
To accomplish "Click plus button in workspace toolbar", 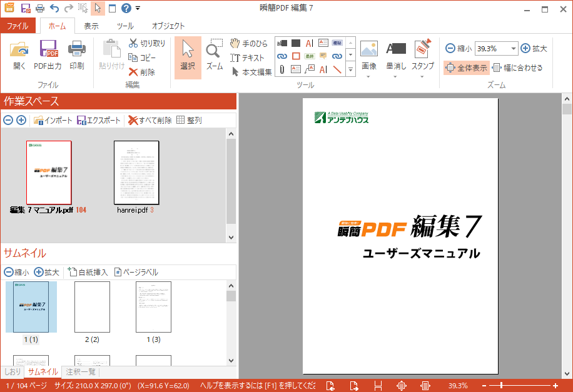I will click(21, 120).
